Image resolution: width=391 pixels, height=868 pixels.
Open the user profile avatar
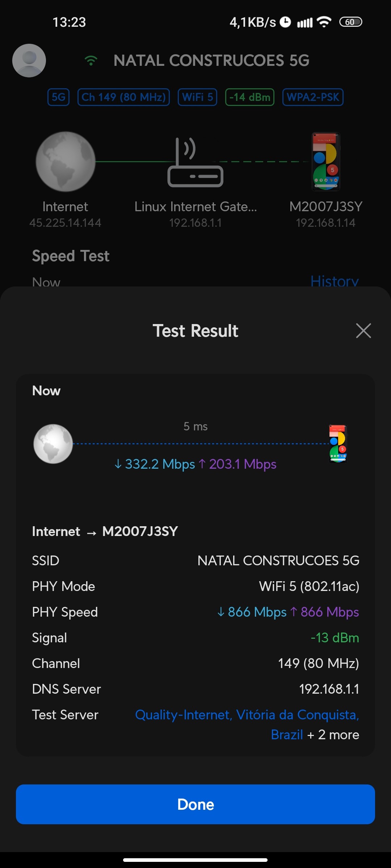click(x=29, y=60)
